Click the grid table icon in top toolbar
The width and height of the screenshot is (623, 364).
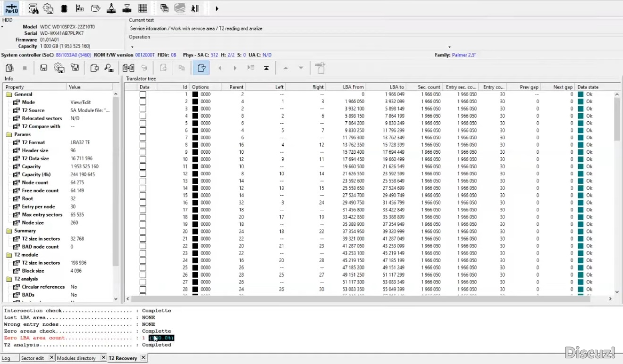tap(143, 8)
